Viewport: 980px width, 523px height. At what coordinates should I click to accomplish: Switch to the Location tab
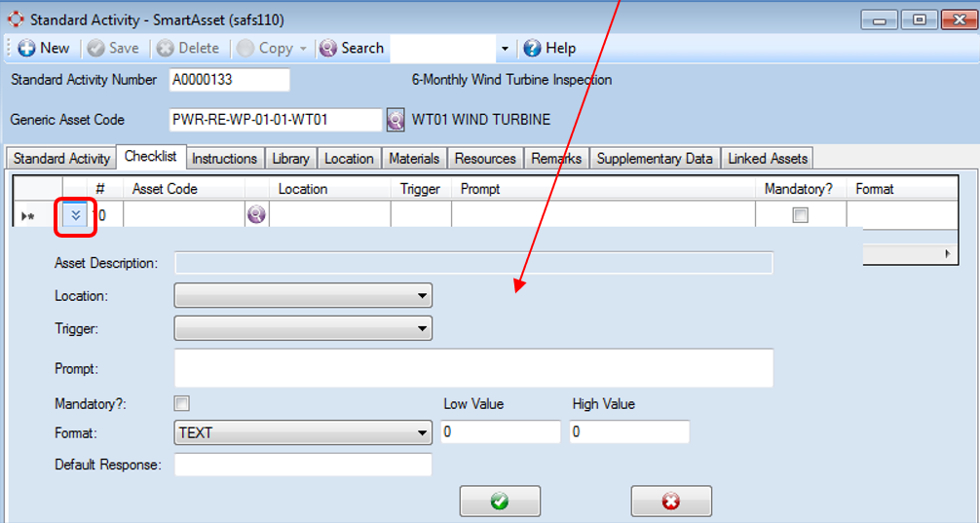coord(349,159)
